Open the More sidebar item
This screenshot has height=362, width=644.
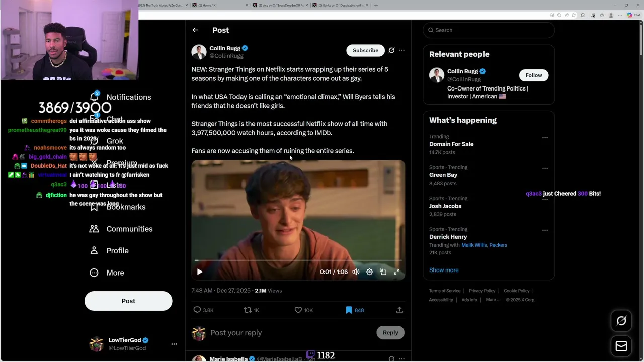click(x=107, y=273)
